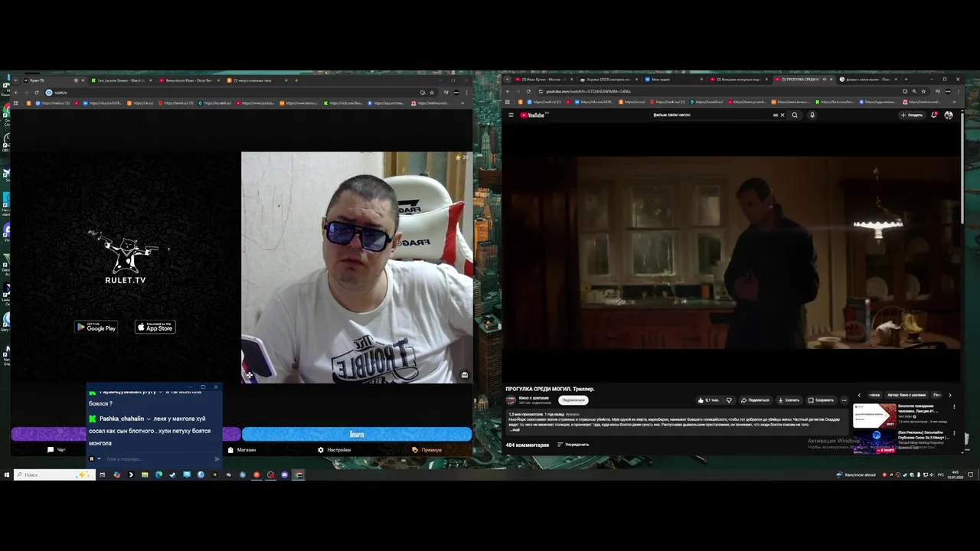Viewport: 980px width, 551px height.
Task: Send chat message with arrow icon
Action: pos(217,459)
